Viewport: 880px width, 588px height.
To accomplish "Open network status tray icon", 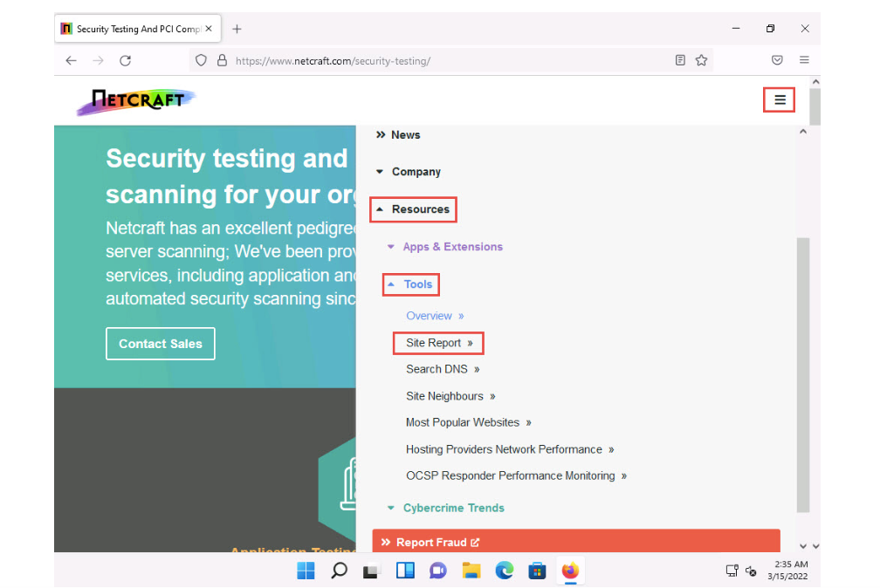I will coord(732,571).
